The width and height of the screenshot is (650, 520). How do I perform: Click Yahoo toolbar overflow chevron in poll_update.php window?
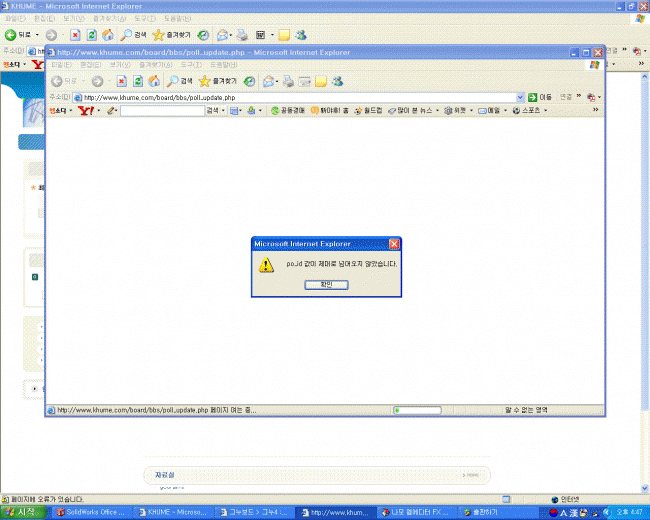596,110
